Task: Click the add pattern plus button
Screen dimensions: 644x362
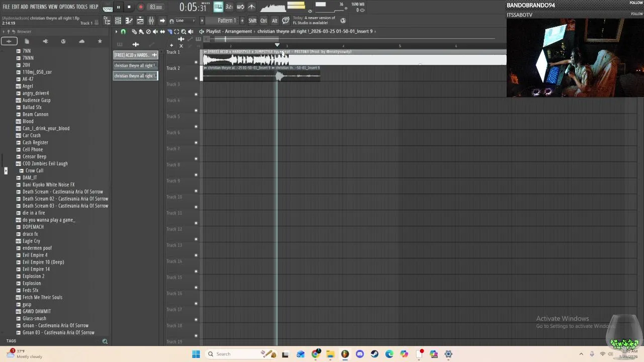Action: tap(243, 21)
